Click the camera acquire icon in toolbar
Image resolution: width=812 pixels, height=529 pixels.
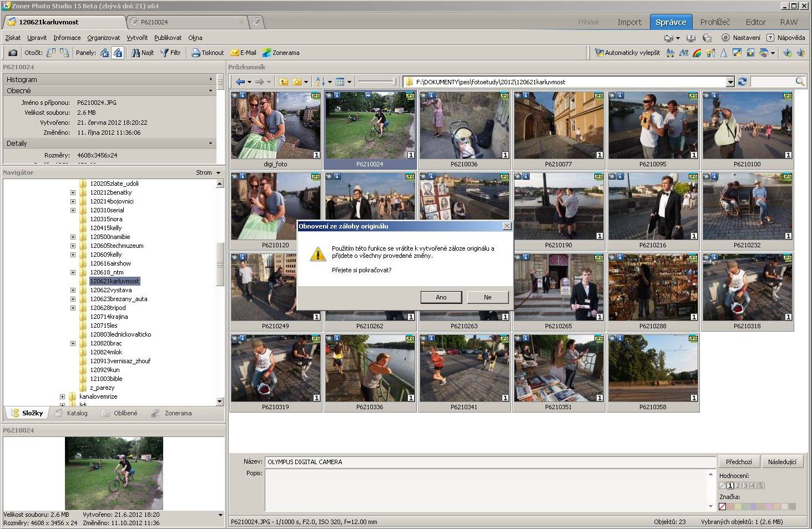click(x=12, y=53)
